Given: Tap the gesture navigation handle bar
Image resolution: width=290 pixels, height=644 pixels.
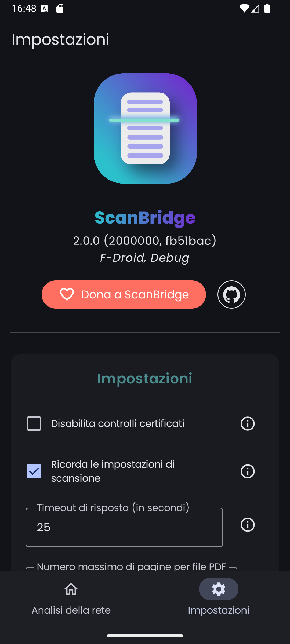Looking at the screenshot, I should click(145, 636).
